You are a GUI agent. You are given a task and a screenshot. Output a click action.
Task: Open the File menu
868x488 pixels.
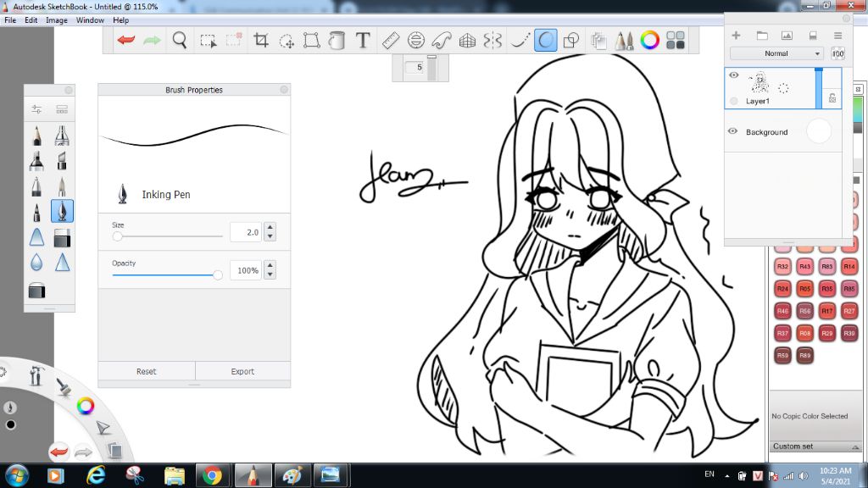tap(10, 20)
